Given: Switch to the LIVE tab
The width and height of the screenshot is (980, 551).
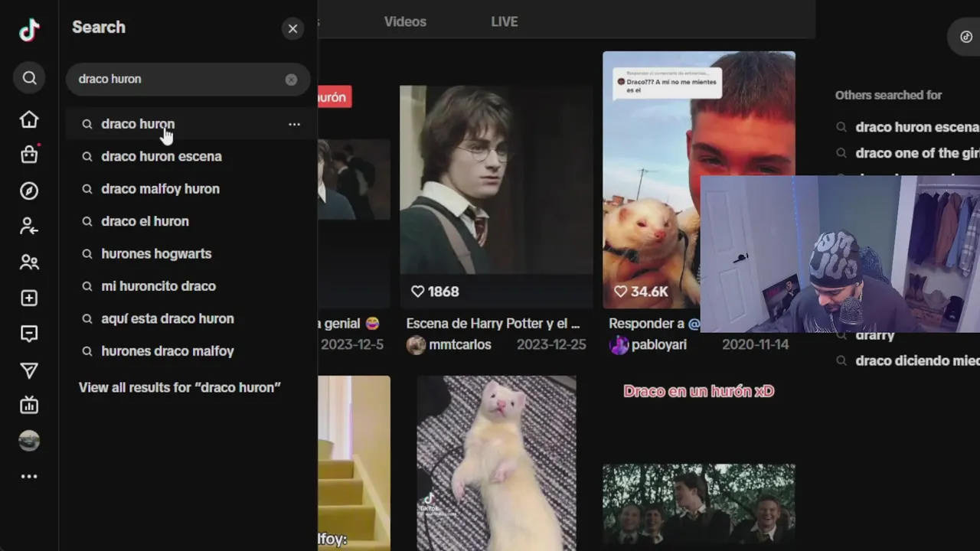Looking at the screenshot, I should tap(505, 21).
